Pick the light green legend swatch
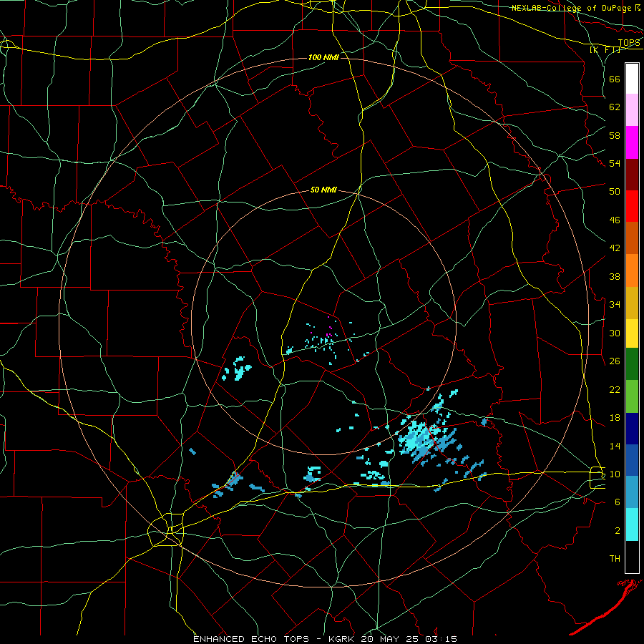 (632, 396)
